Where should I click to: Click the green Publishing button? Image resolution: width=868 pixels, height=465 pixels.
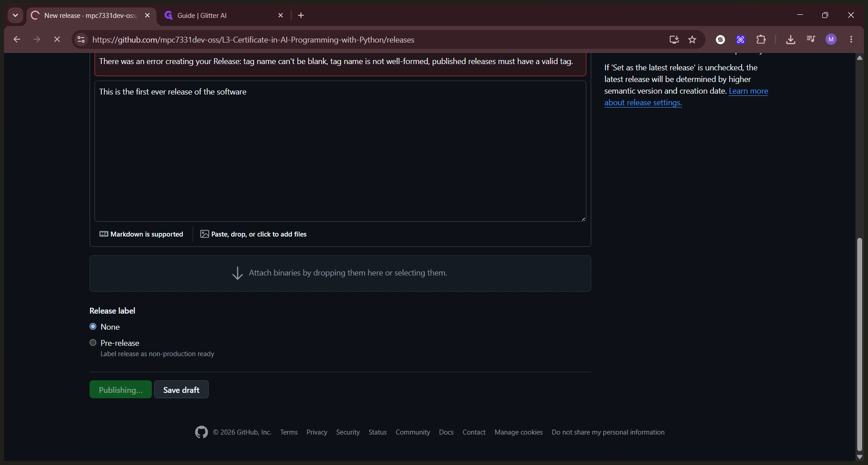coord(120,390)
